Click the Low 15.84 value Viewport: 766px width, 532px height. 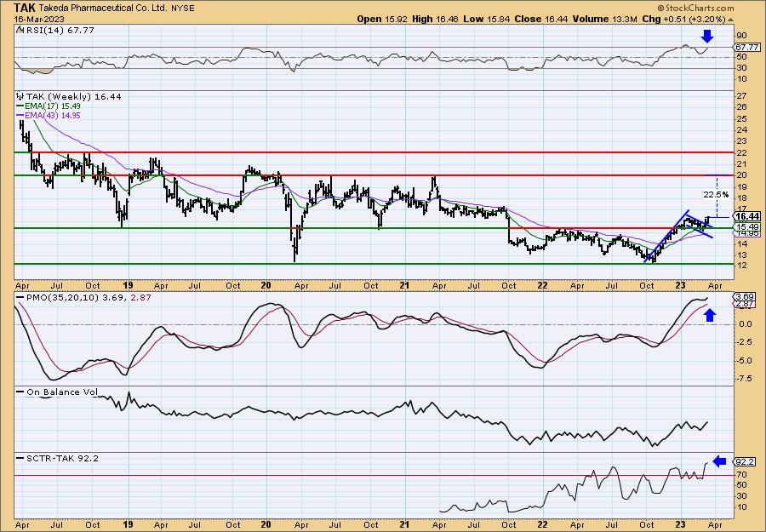pyautogui.click(x=486, y=19)
